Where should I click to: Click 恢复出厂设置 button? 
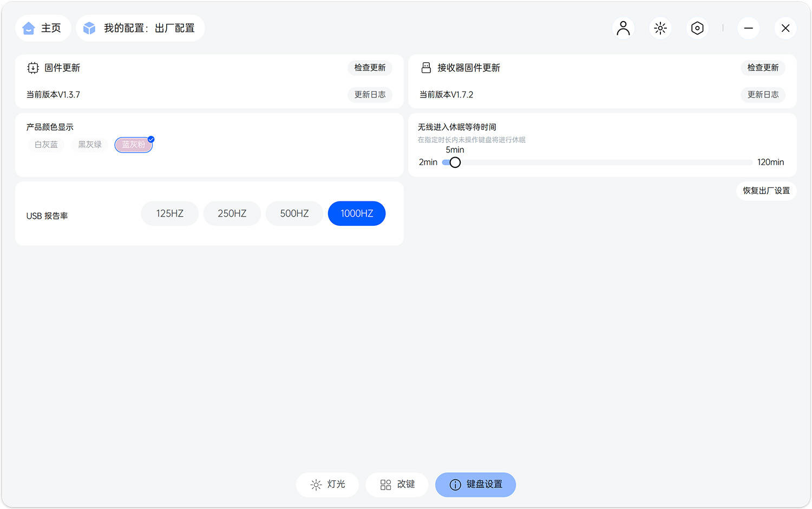(767, 191)
